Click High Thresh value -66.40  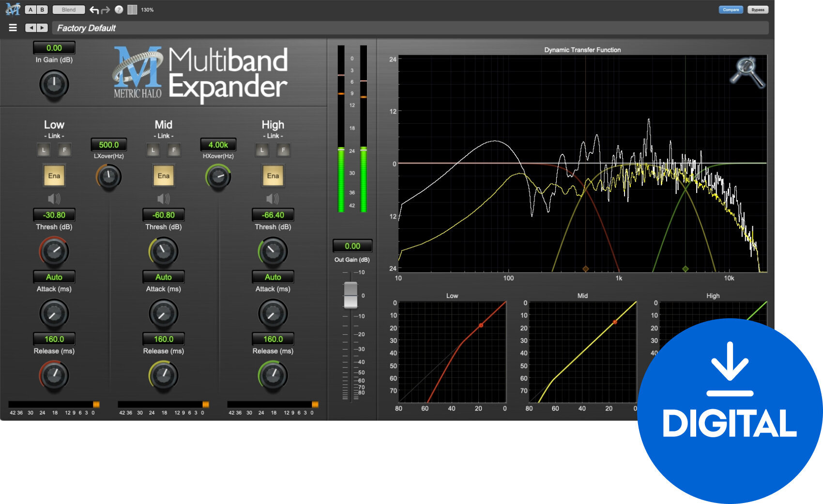click(273, 215)
